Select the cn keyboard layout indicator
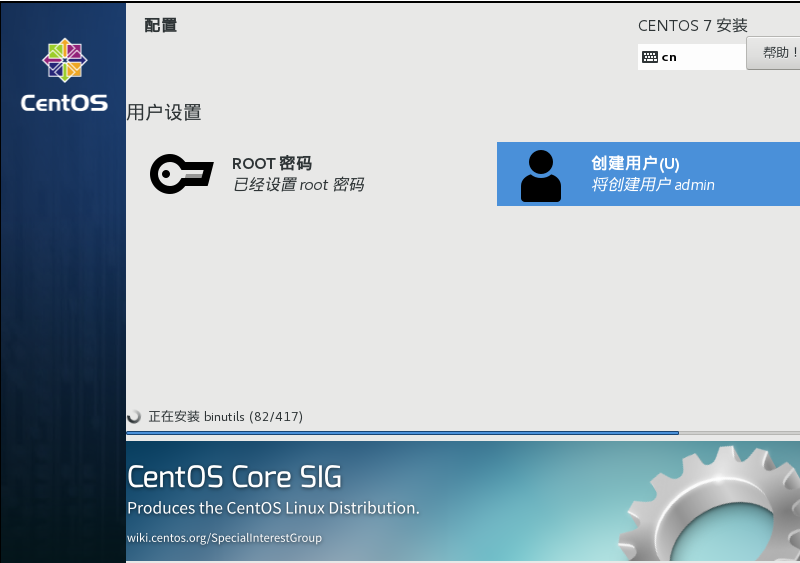800x563 pixels. click(x=691, y=57)
